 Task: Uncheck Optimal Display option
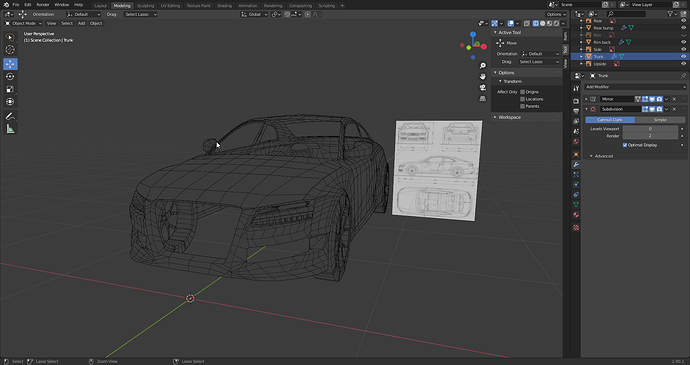(625, 145)
